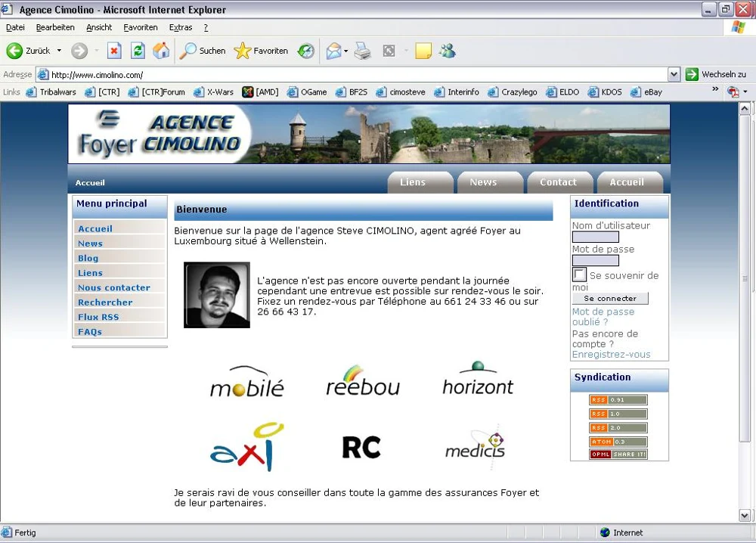
Task: Switch to the News tab
Action: 490,182
